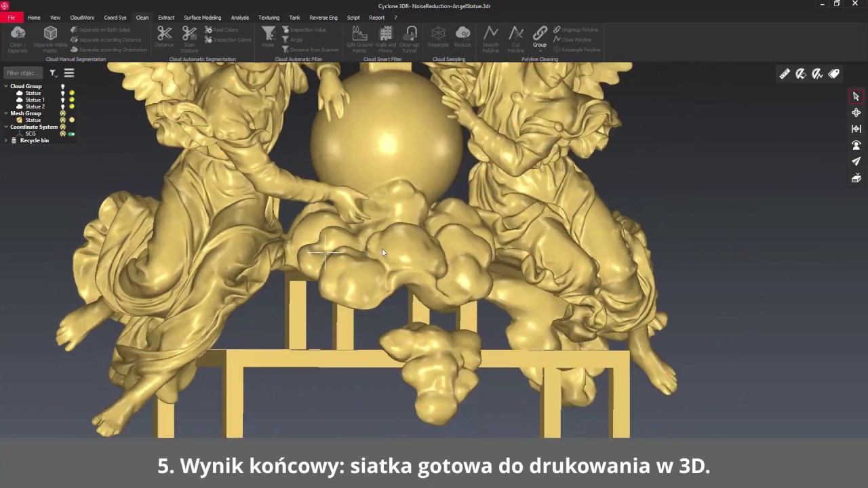This screenshot has width=868, height=488.
Task: Toggle Coordinate System visibility bulb
Action: click(x=63, y=127)
